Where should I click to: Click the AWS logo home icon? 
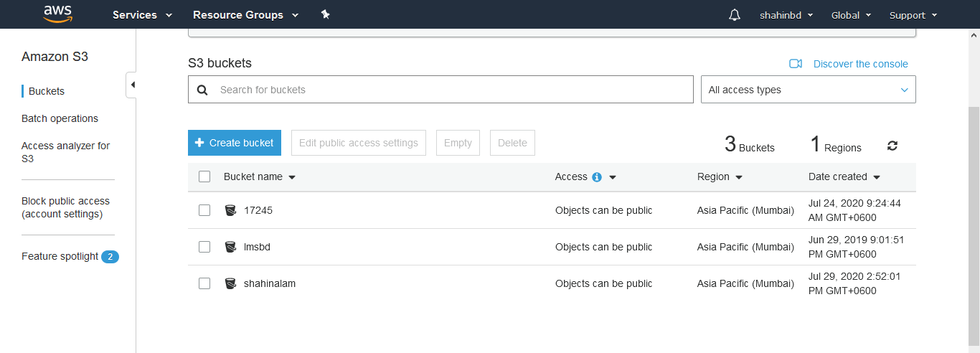[x=58, y=14]
